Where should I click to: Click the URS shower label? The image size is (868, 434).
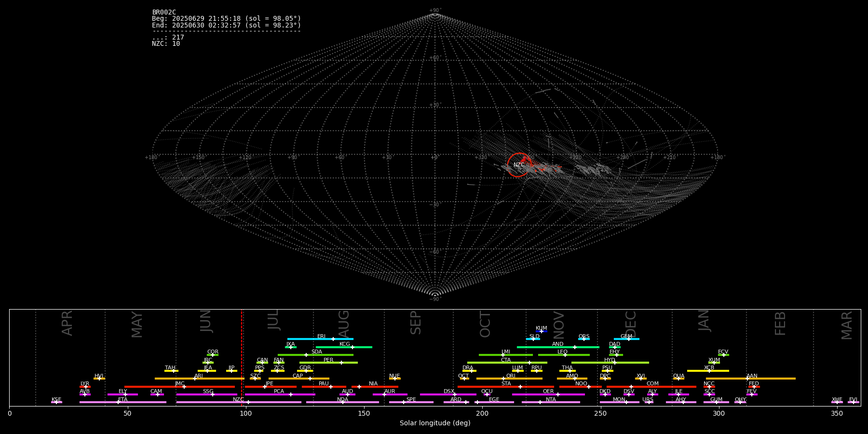click(648, 400)
